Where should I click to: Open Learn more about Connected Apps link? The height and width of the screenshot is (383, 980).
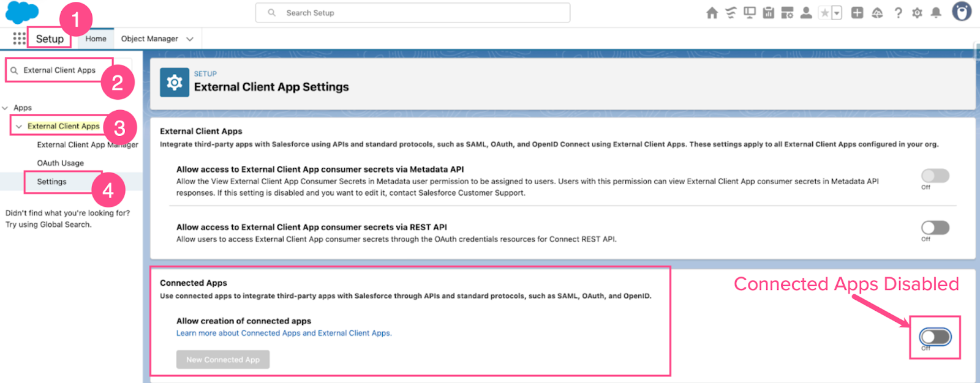pyautogui.click(x=284, y=333)
